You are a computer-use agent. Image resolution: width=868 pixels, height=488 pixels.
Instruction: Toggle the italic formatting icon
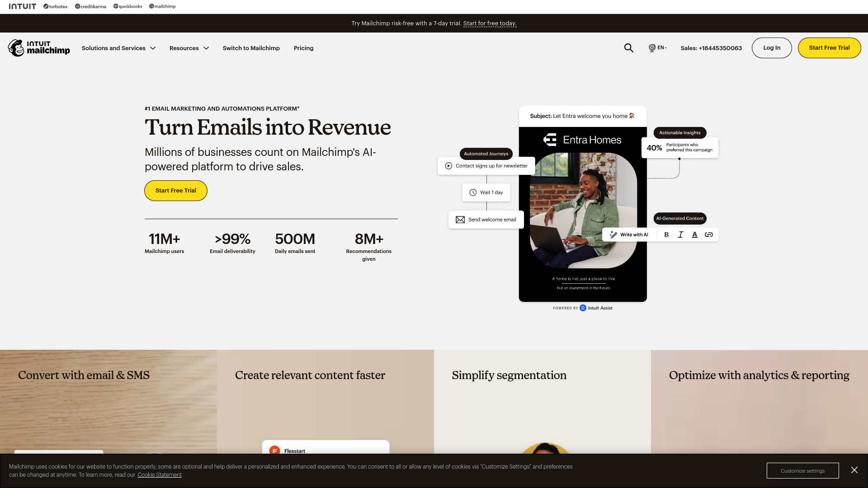click(x=680, y=235)
